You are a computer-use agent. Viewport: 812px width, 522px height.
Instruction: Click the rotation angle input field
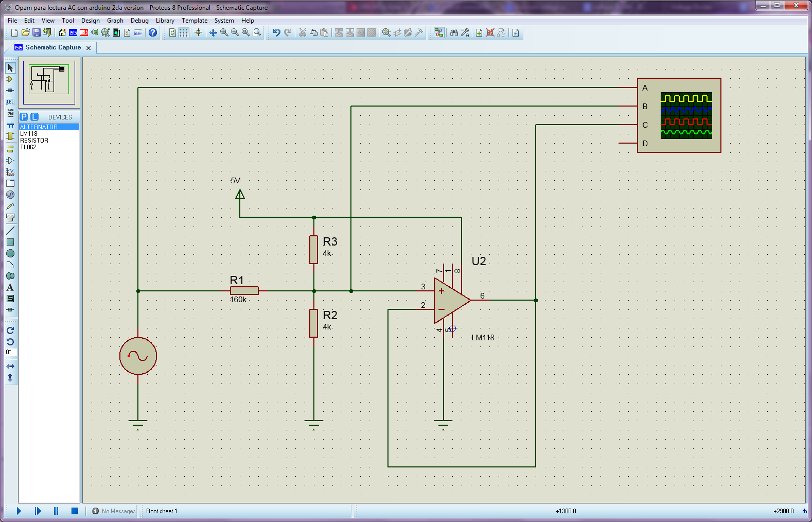click(x=11, y=353)
